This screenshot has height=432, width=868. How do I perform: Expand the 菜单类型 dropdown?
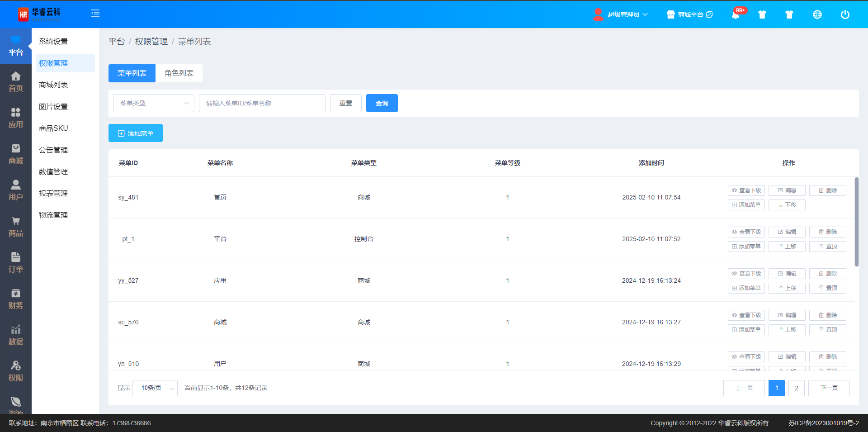[x=154, y=103]
